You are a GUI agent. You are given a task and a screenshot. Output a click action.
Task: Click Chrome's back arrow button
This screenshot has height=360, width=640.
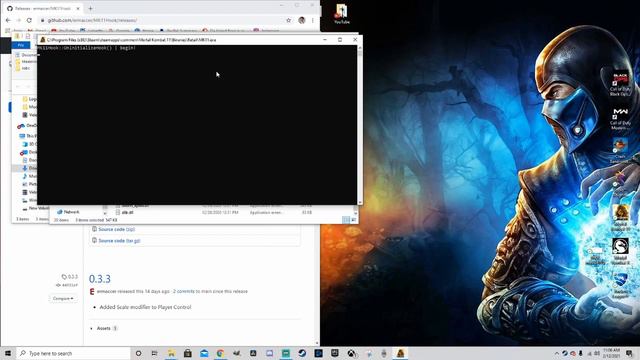(x=8, y=20)
